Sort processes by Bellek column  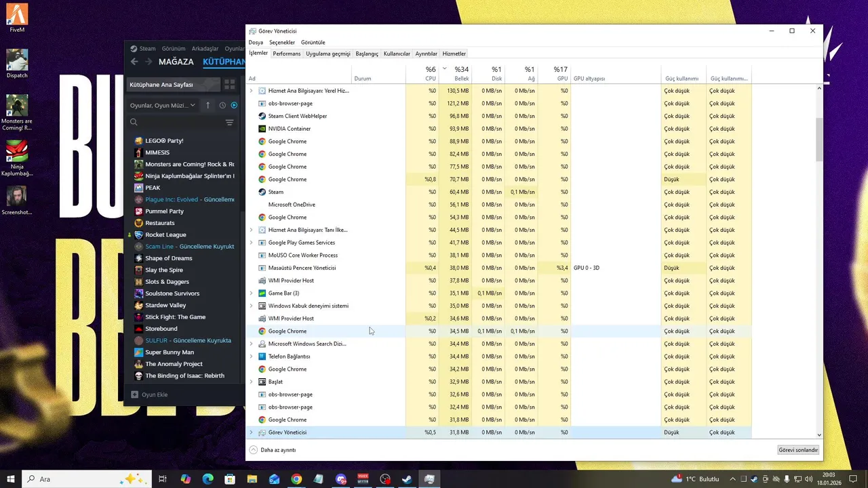[x=456, y=73]
